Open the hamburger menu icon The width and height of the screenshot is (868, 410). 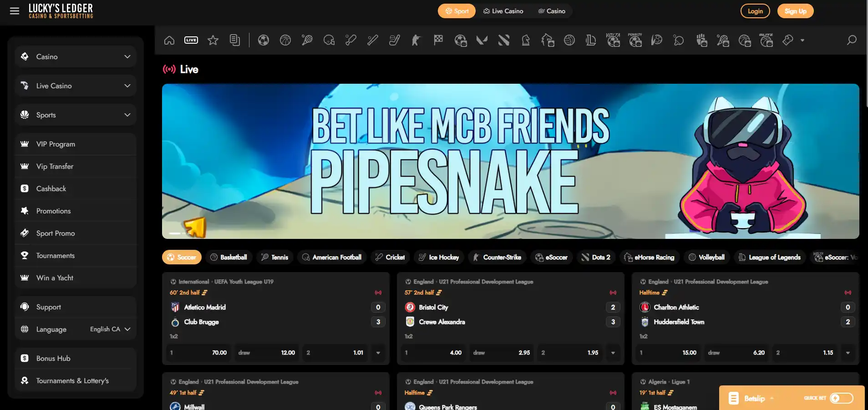pyautogui.click(x=15, y=11)
